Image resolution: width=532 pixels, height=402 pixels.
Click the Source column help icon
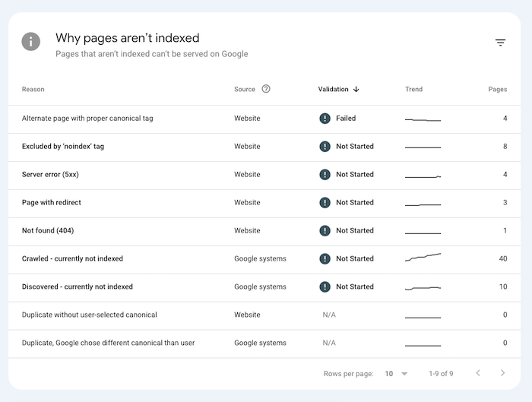click(266, 89)
